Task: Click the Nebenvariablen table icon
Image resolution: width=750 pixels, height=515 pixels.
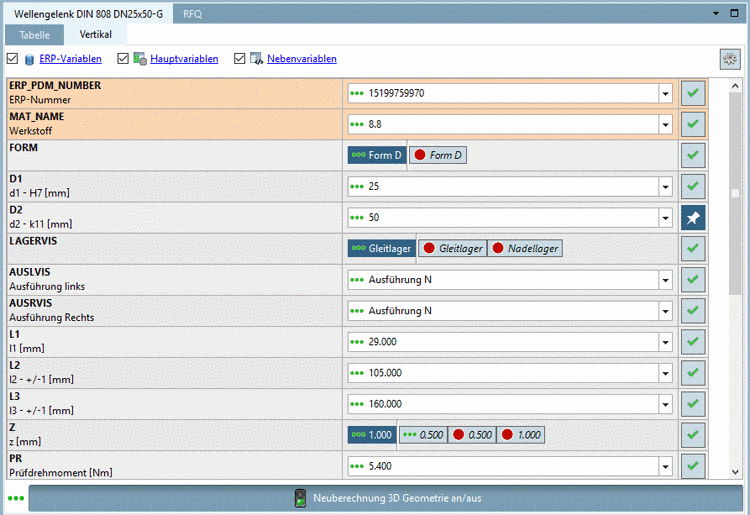Action: (x=256, y=59)
